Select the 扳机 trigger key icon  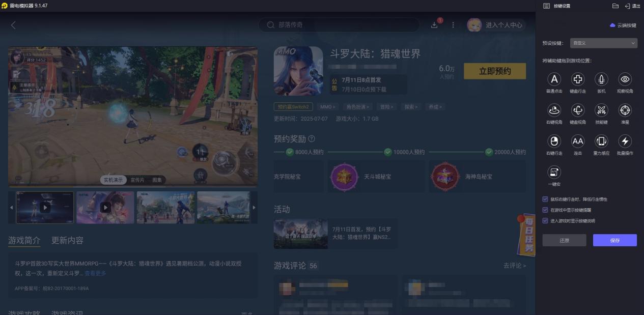click(601, 79)
